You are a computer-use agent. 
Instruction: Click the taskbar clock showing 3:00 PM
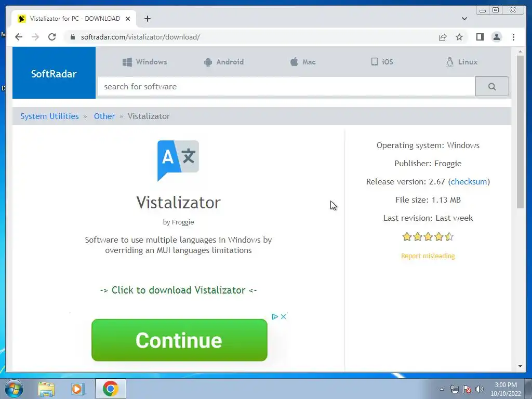click(x=506, y=389)
